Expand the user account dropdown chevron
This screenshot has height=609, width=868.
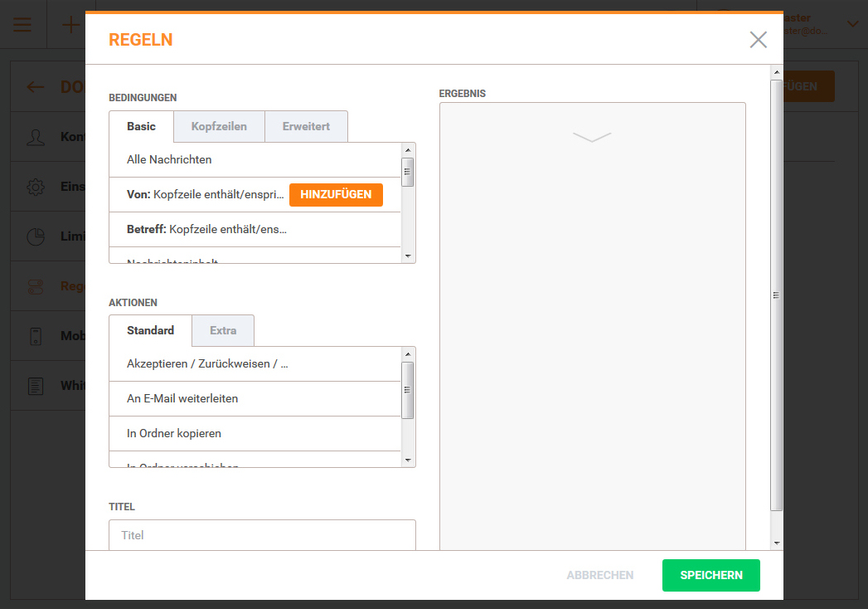852,24
